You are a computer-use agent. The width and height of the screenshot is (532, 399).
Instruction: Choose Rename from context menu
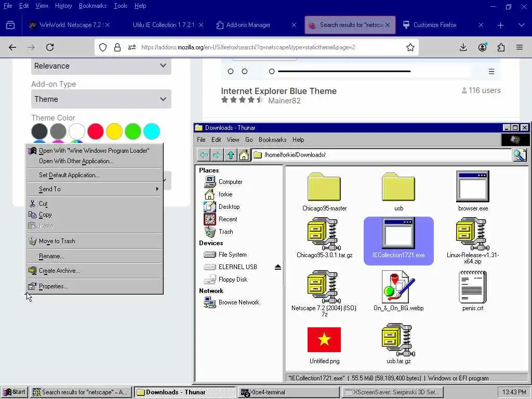tap(95, 256)
